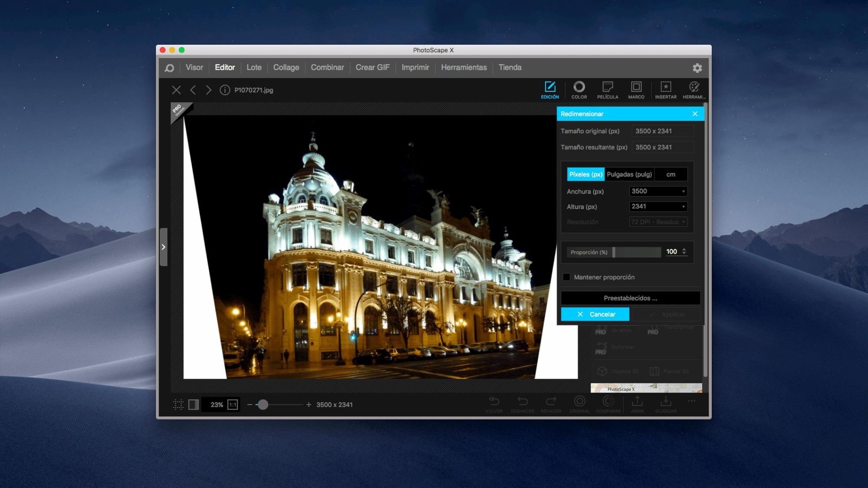Image resolution: width=868 pixels, height=488 pixels.
Task: Close the current photo with X icon
Action: tap(176, 90)
